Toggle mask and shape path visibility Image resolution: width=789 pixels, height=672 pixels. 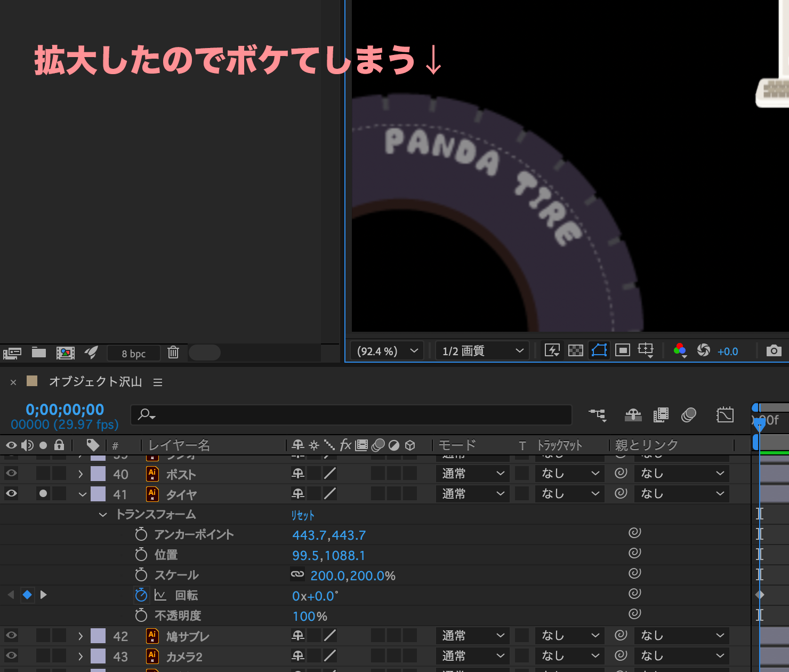click(599, 350)
